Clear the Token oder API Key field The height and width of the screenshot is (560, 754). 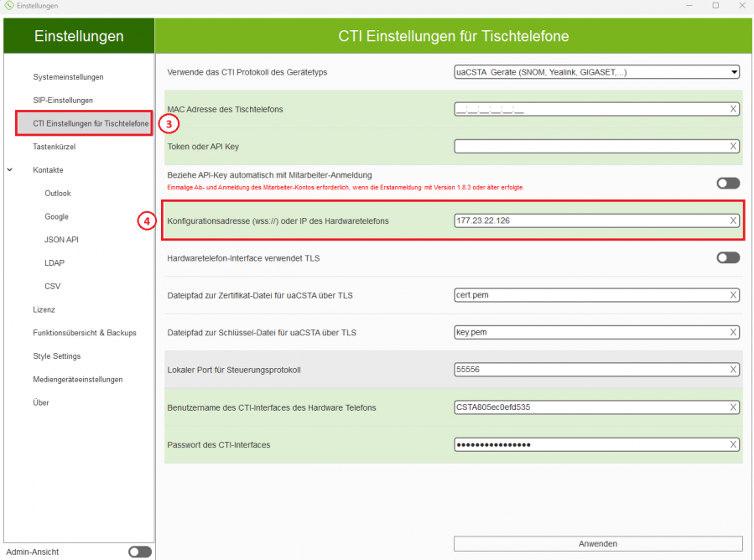click(734, 145)
